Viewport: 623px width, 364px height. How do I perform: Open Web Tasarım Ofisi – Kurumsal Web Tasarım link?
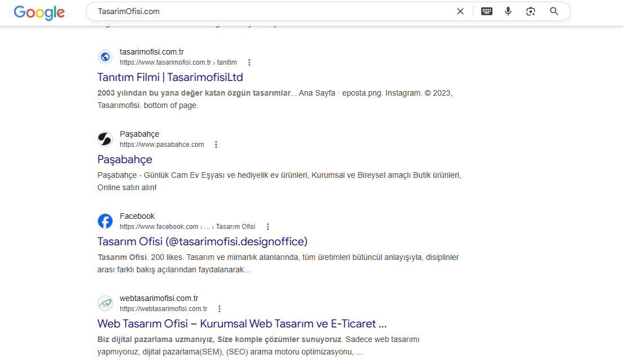click(x=242, y=323)
